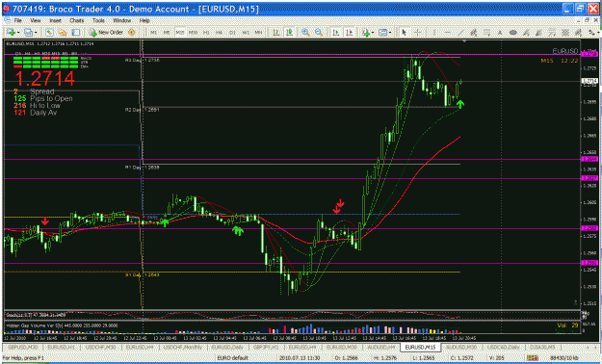This screenshot has height=364, width=602.
Task: Open the Help menu
Action: coord(144,20)
